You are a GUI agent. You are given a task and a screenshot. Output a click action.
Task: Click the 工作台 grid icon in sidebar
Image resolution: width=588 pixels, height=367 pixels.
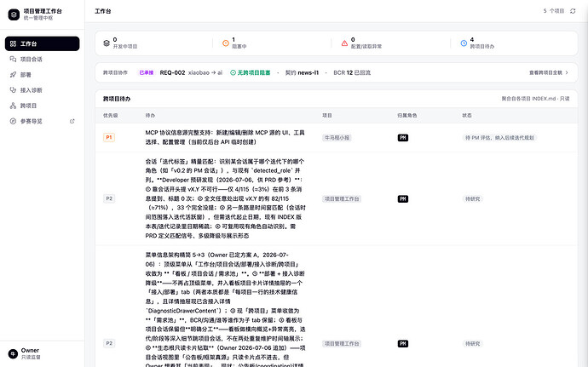[13, 43]
